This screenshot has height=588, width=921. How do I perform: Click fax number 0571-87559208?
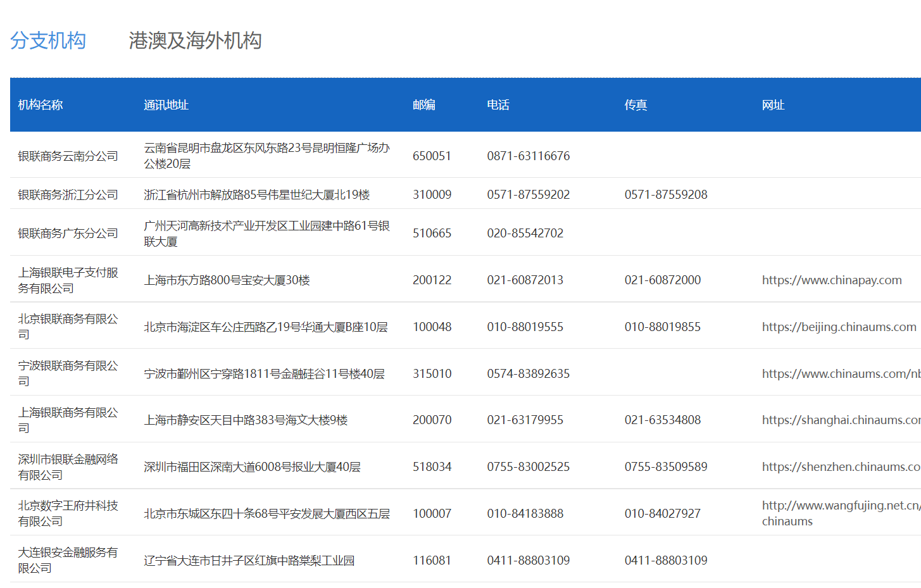coord(666,194)
